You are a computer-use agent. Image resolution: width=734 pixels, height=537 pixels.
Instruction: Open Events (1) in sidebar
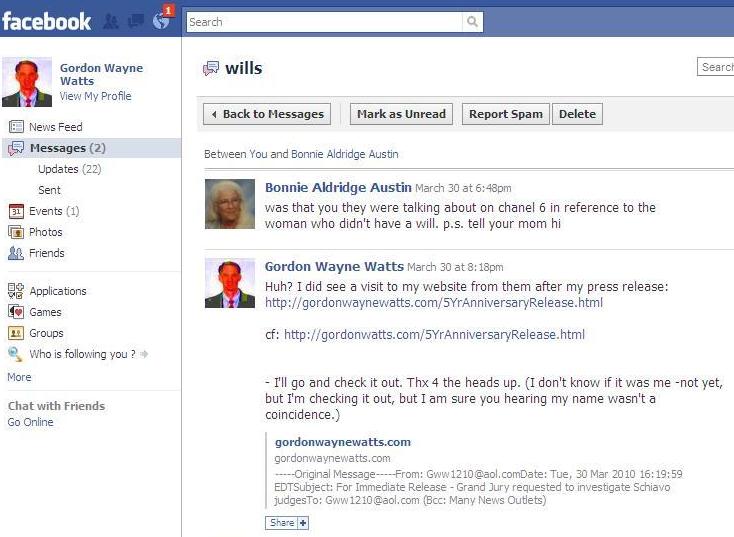point(54,211)
